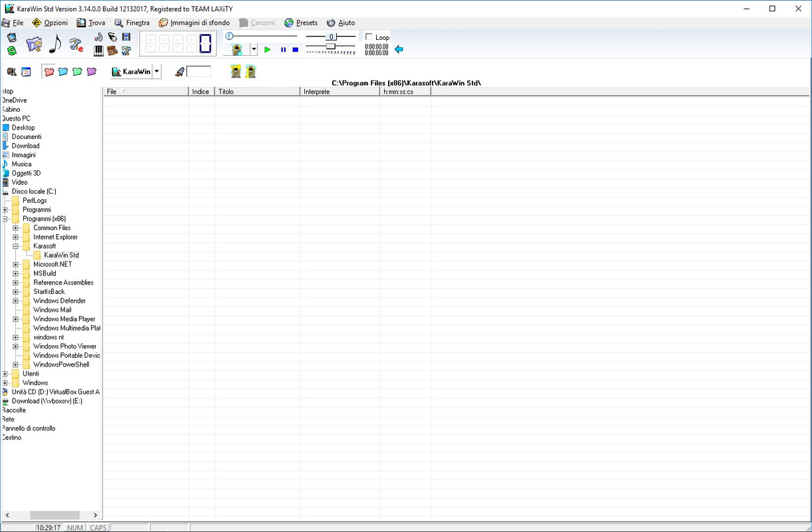The width and height of the screenshot is (812, 532).
Task: Select the purple folder icon
Action: pos(92,72)
